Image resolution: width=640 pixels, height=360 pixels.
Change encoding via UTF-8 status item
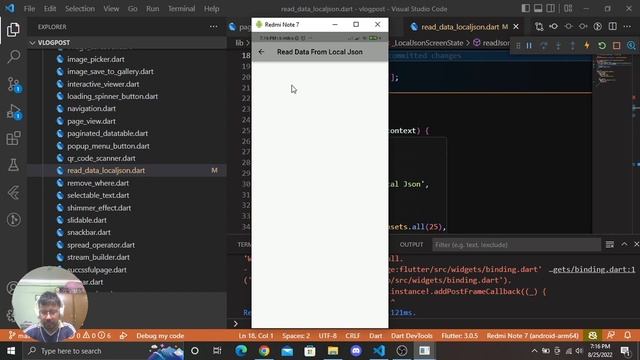328,336
